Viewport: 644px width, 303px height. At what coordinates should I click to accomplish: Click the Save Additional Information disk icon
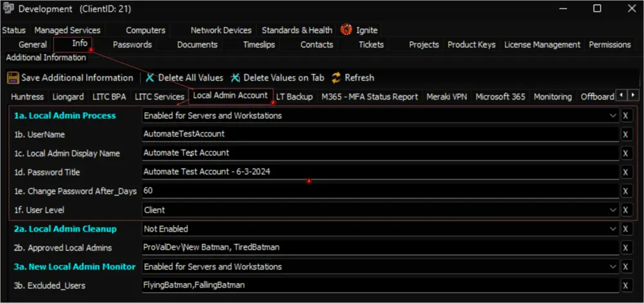[x=13, y=78]
